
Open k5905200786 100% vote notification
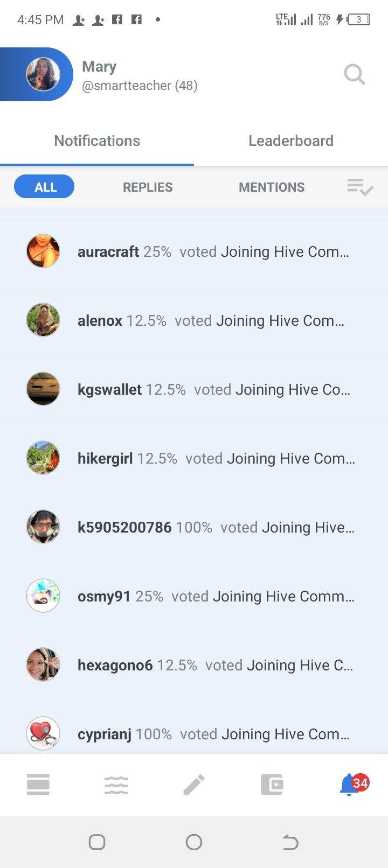click(194, 527)
